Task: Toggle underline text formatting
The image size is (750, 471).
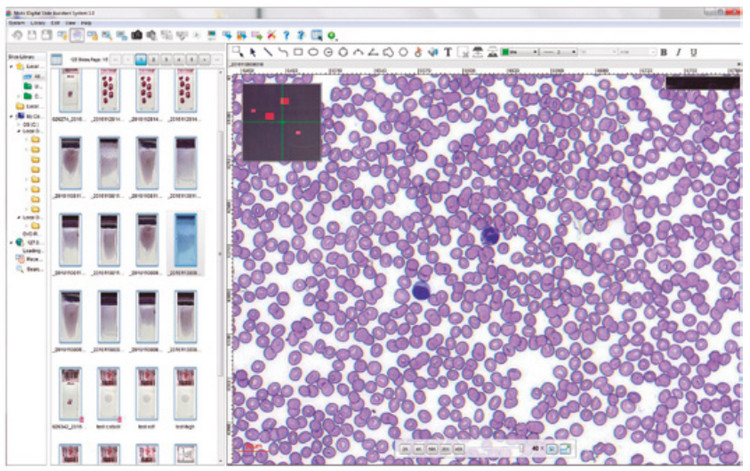Action: click(693, 52)
